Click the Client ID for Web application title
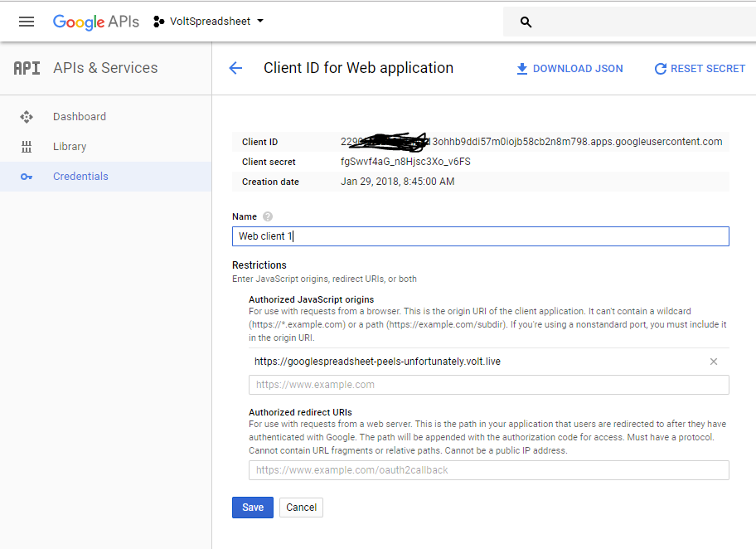The height and width of the screenshot is (549, 756). 359,68
